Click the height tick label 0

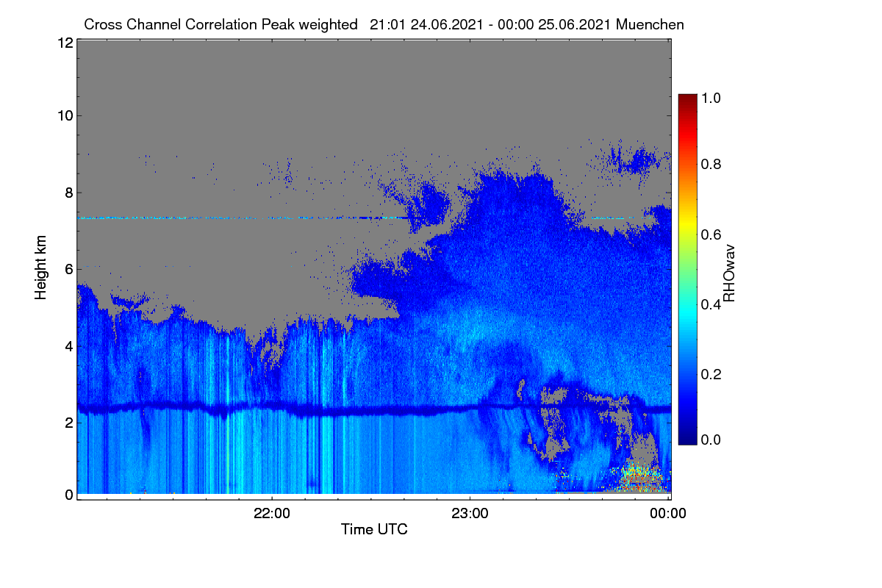point(69,495)
